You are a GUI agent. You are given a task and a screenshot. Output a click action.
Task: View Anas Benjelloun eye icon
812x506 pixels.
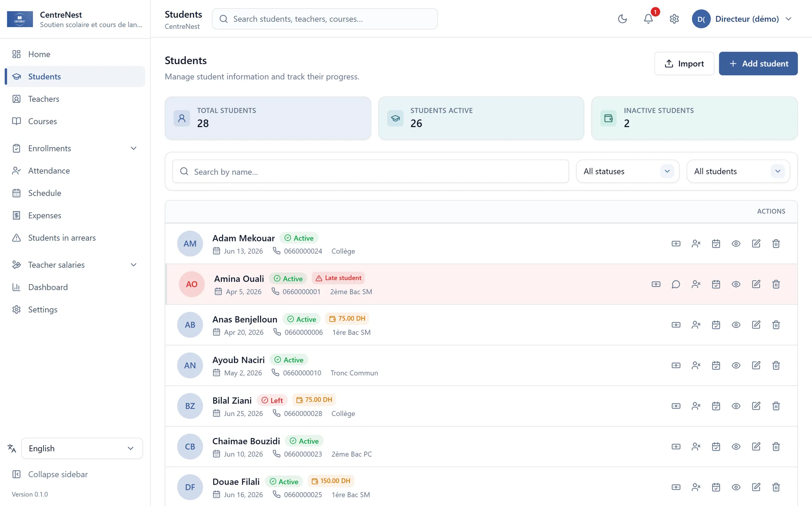tap(736, 325)
